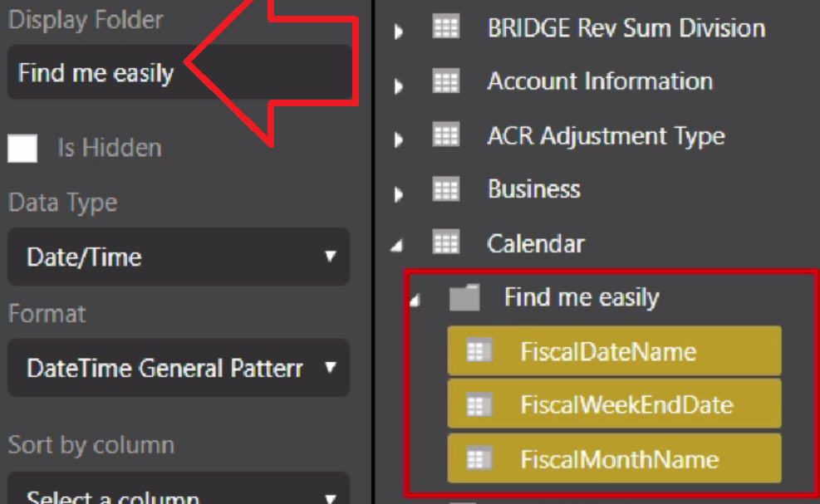Select the Account Information table
This screenshot has width=820, height=504.
click(x=600, y=81)
